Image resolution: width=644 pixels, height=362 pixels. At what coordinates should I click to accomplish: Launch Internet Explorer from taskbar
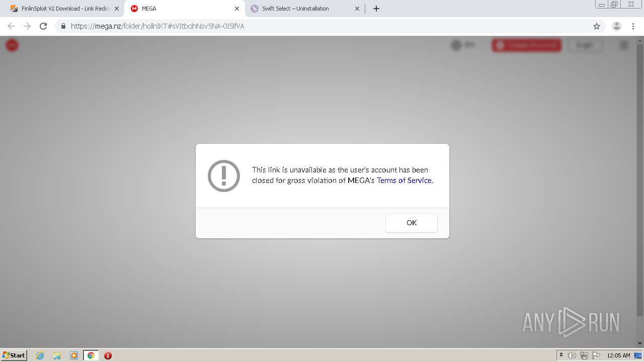click(40, 355)
